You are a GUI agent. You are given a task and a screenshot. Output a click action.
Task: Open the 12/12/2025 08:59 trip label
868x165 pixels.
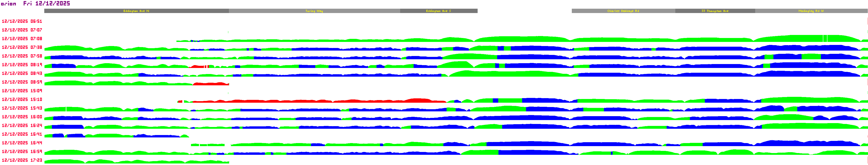22,82
